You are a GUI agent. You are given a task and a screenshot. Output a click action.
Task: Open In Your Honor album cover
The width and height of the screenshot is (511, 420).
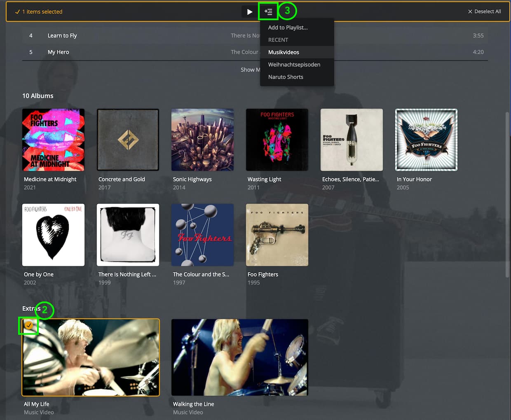tap(426, 140)
